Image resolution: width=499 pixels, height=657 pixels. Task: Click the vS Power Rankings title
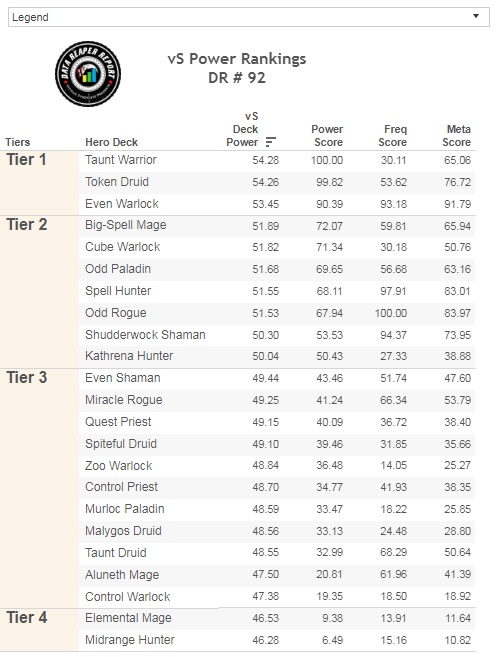(x=237, y=59)
